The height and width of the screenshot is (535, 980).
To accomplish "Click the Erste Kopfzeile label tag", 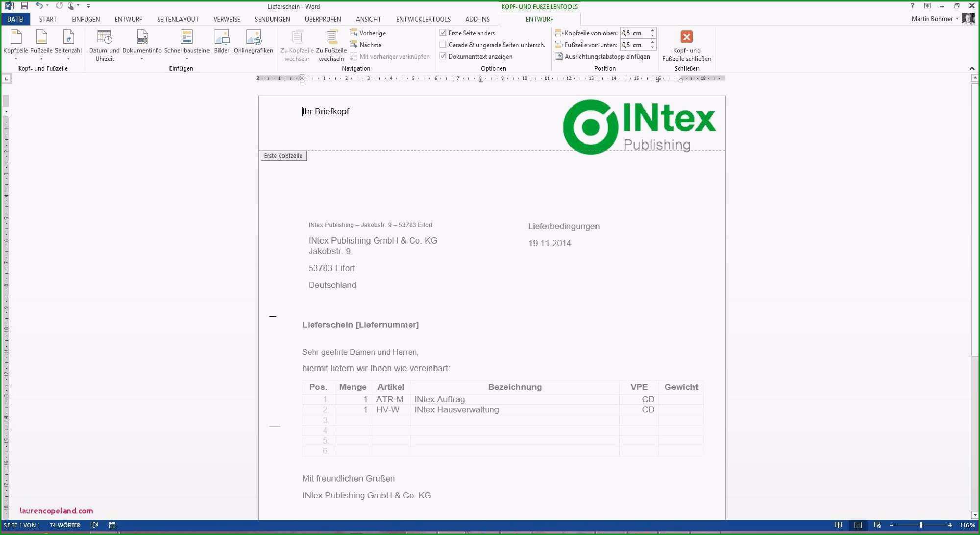I will tap(283, 156).
